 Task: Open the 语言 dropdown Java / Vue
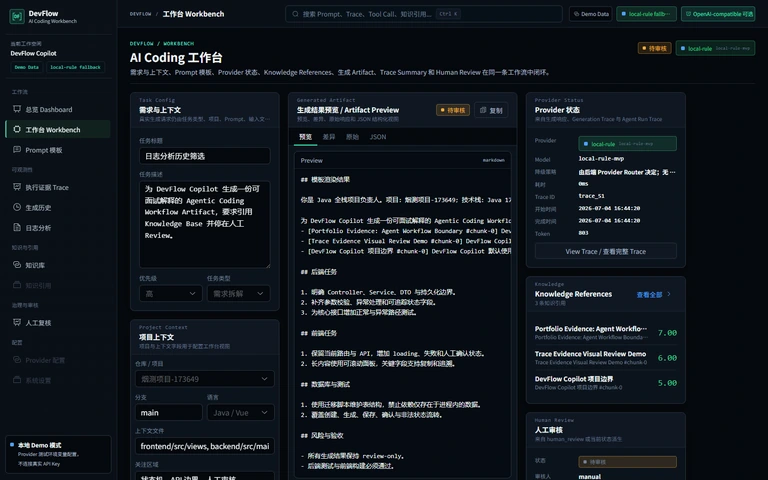[240, 412]
